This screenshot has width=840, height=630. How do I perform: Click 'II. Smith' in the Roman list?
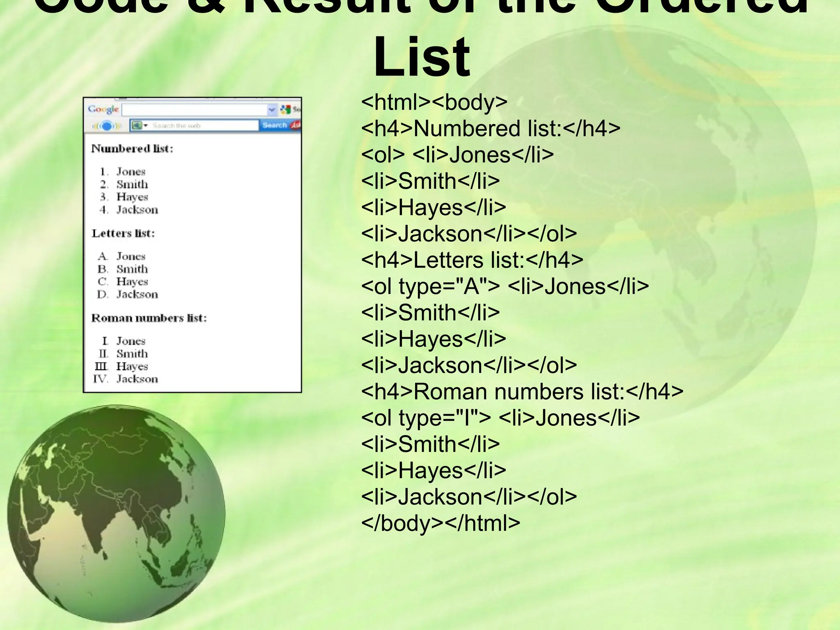click(123, 354)
